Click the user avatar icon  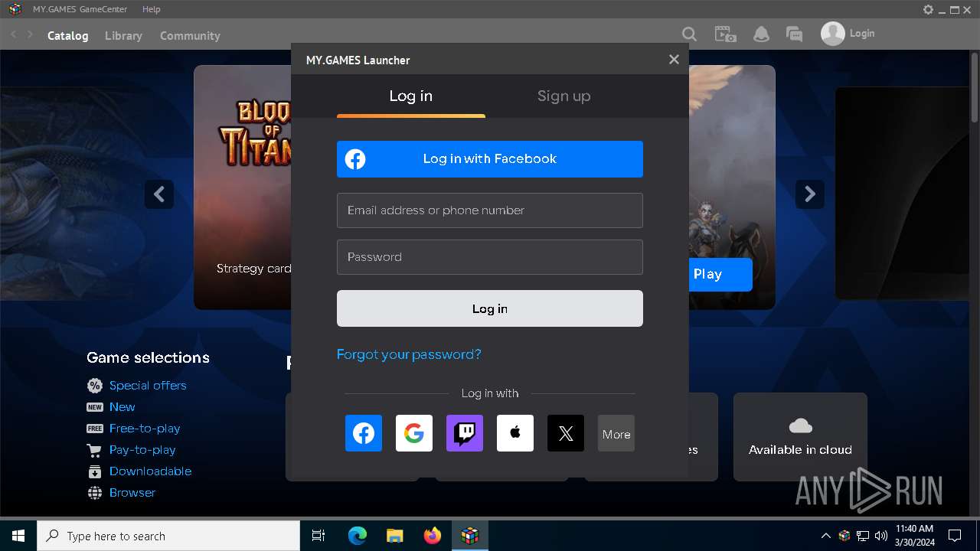point(833,34)
